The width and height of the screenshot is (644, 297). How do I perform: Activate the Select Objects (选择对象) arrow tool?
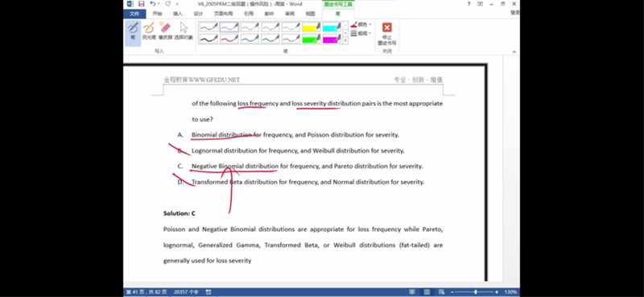pyautogui.click(x=184, y=31)
